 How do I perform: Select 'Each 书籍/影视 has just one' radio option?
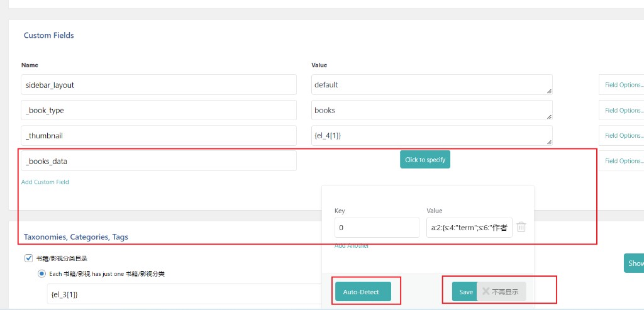[x=42, y=274]
